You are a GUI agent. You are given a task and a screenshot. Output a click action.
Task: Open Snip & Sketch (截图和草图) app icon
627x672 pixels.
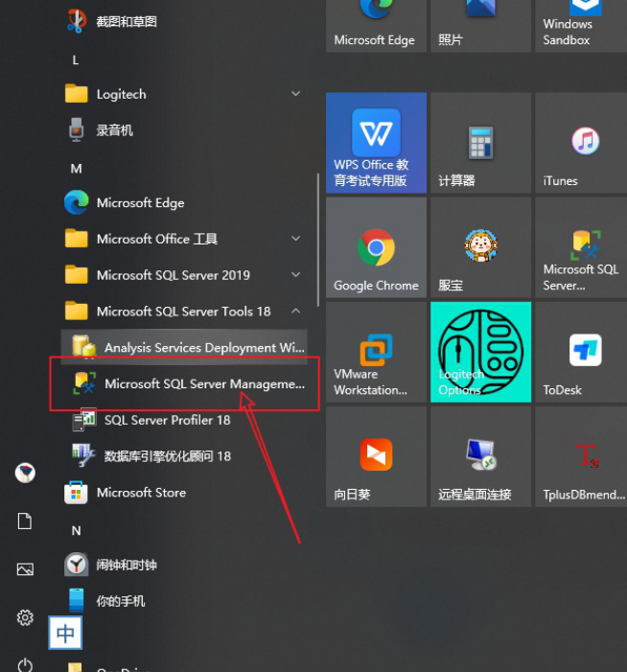[x=76, y=21]
